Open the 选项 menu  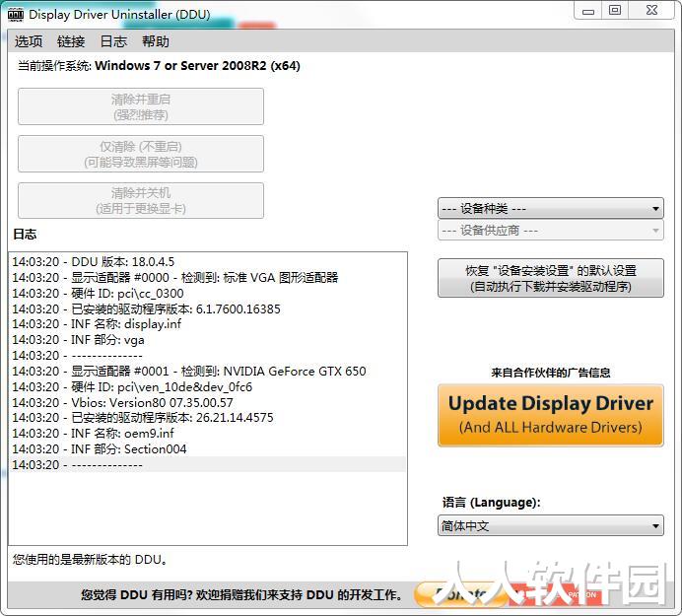pos(29,41)
